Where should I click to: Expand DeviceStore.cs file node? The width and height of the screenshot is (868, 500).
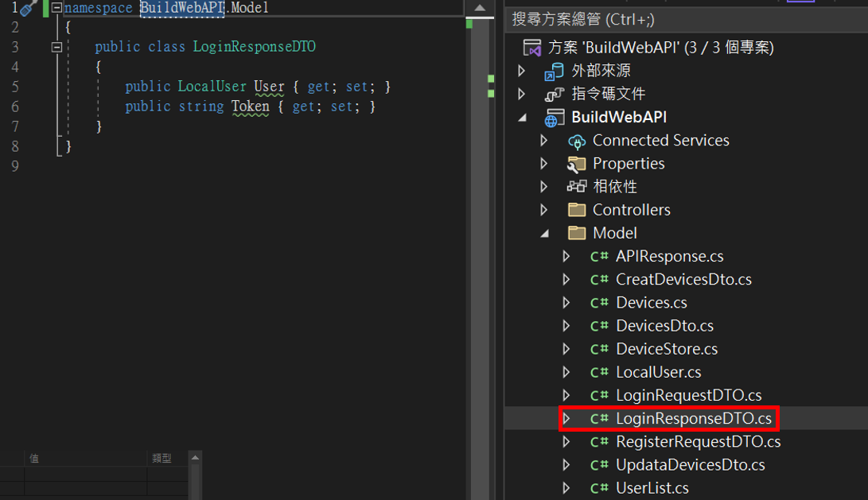pos(566,349)
